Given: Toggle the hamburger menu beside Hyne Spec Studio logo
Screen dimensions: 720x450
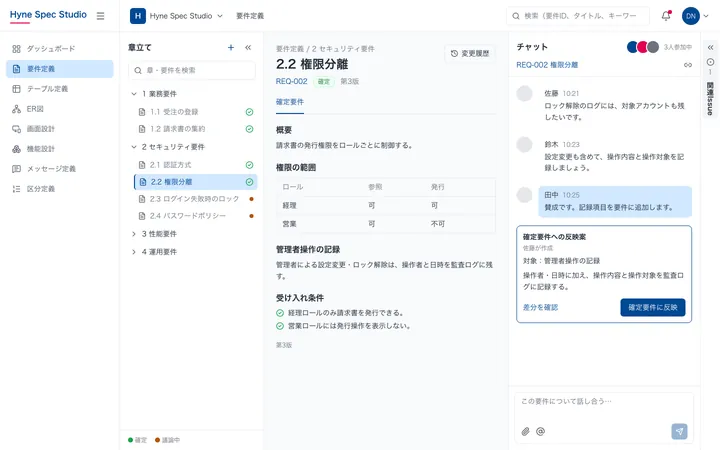Looking at the screenshot, I should (x=101, y=16).
